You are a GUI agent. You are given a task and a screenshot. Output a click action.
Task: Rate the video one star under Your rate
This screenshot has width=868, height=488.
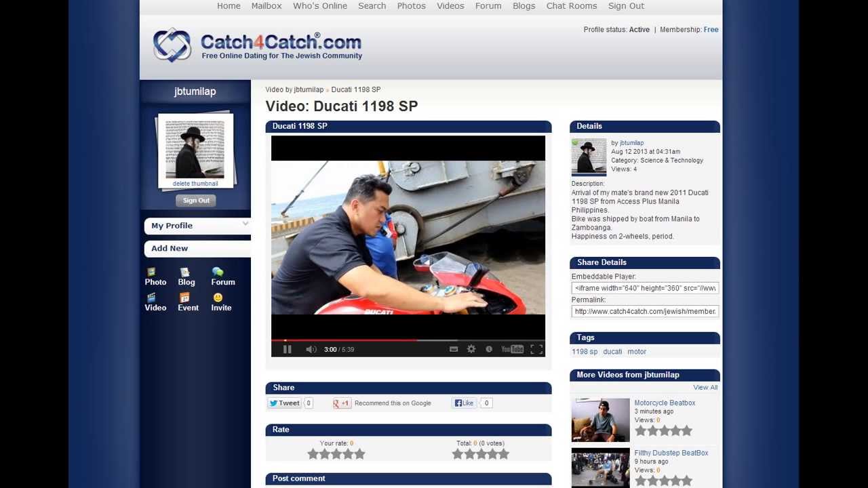pyautogui.click(x=313, y=454)
